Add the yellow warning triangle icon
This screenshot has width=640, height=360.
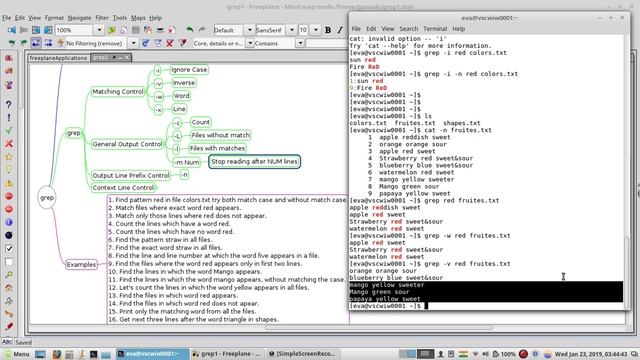coord(9,183)
